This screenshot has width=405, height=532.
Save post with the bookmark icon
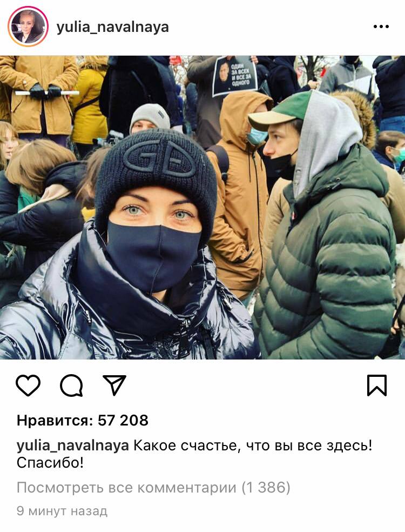tap(377, 385)
